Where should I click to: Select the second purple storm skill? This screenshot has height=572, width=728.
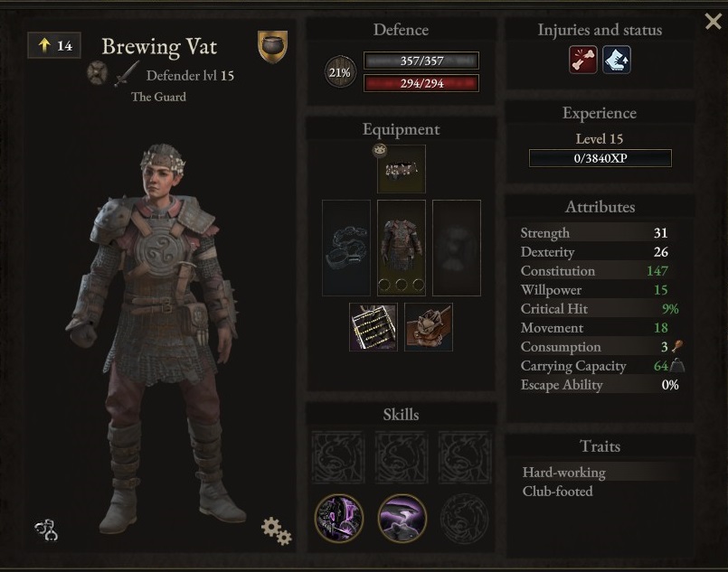pos(402,518)
